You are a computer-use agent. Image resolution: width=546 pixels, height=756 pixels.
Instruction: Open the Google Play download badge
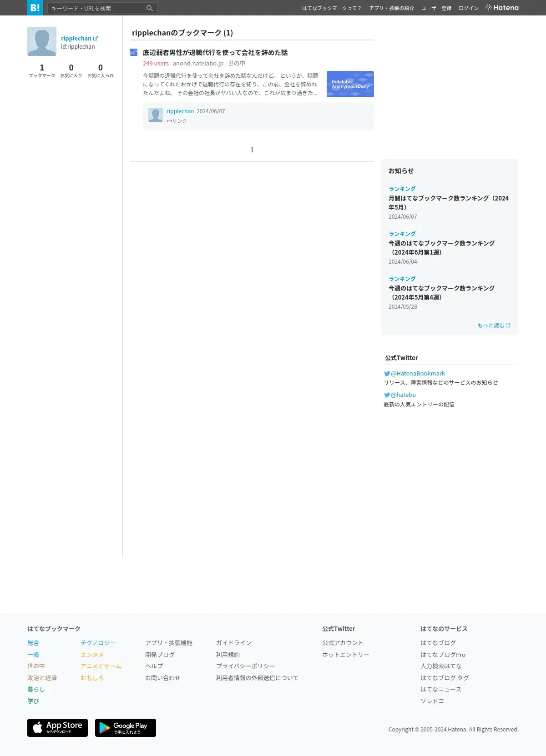(126, 728)
